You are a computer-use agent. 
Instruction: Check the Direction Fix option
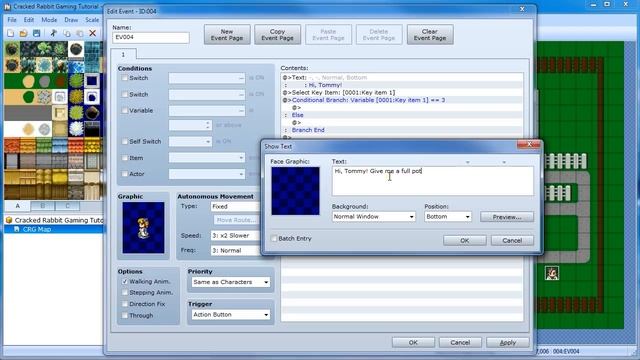click(x=124, y=304)
